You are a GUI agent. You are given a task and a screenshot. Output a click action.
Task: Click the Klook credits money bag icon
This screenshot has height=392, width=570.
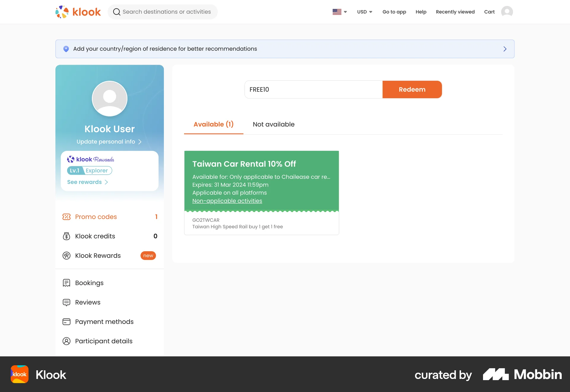coord(66,236)
